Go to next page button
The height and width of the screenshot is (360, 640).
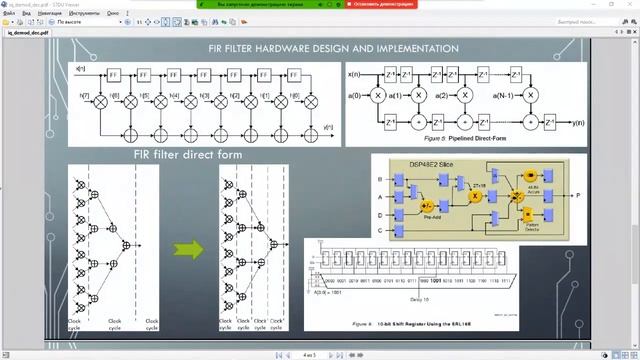[x=331, y=356]
